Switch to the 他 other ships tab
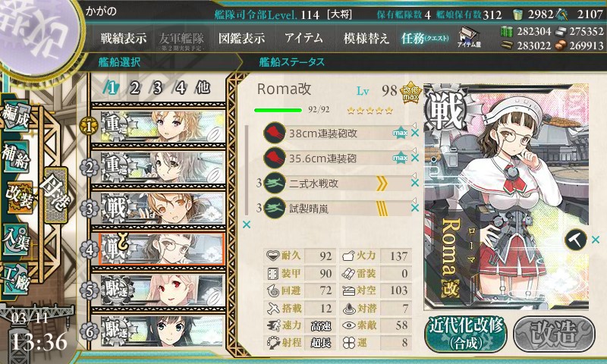The height and width of the screenshot is (364, 607). click(x=203, y=88)
